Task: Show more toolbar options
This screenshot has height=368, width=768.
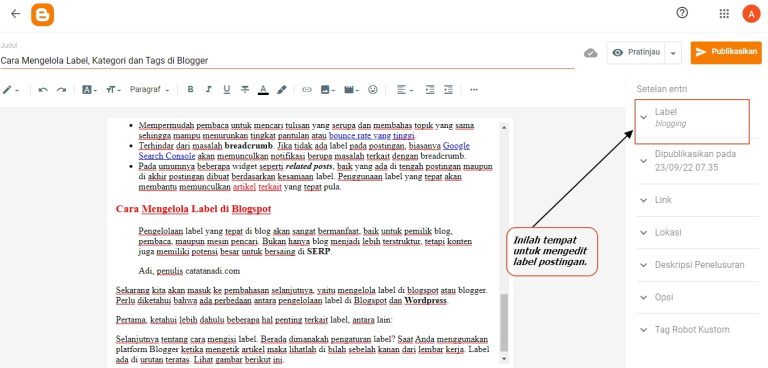Action: pos(474,90)
